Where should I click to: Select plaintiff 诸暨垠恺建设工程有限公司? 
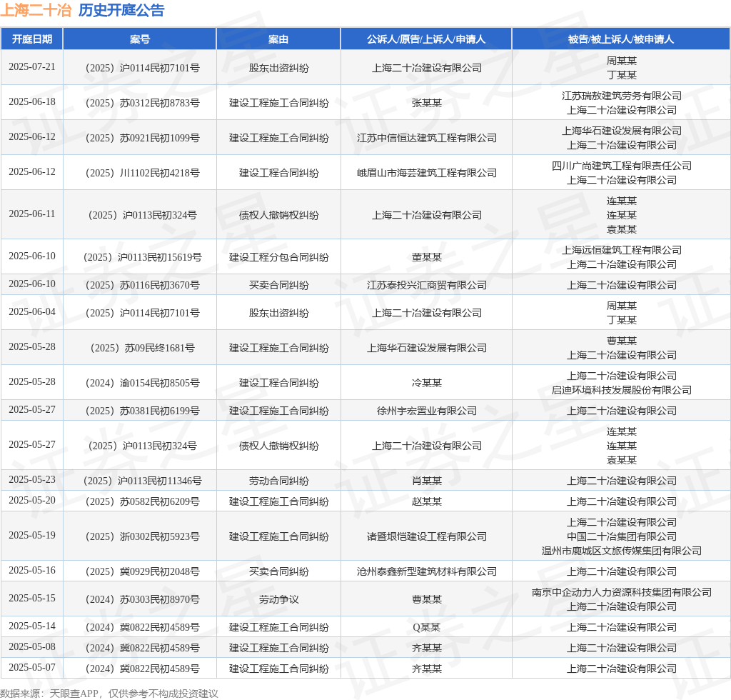[427, 536]
